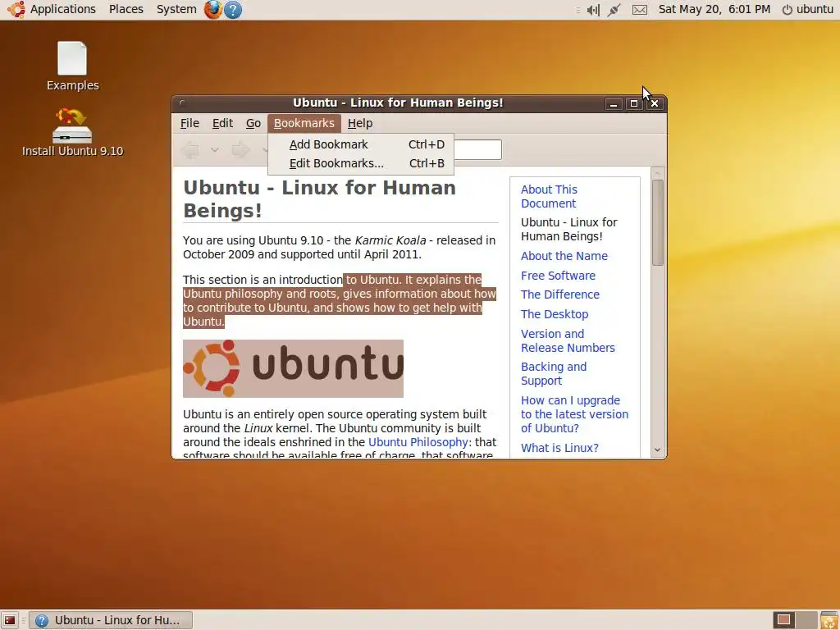This screenshot has width=840, height=630.
Task: Open How can I upgrade link
Action: click(x=574, y=414)
